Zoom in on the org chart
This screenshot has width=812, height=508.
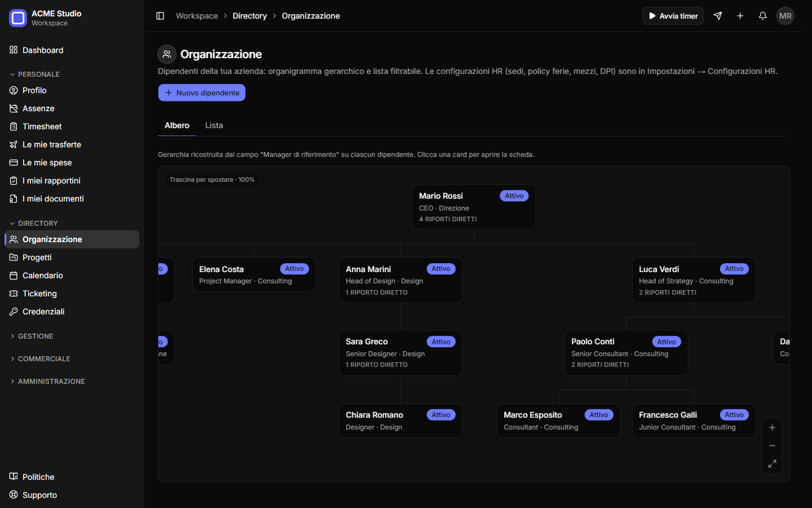(772, 428)
